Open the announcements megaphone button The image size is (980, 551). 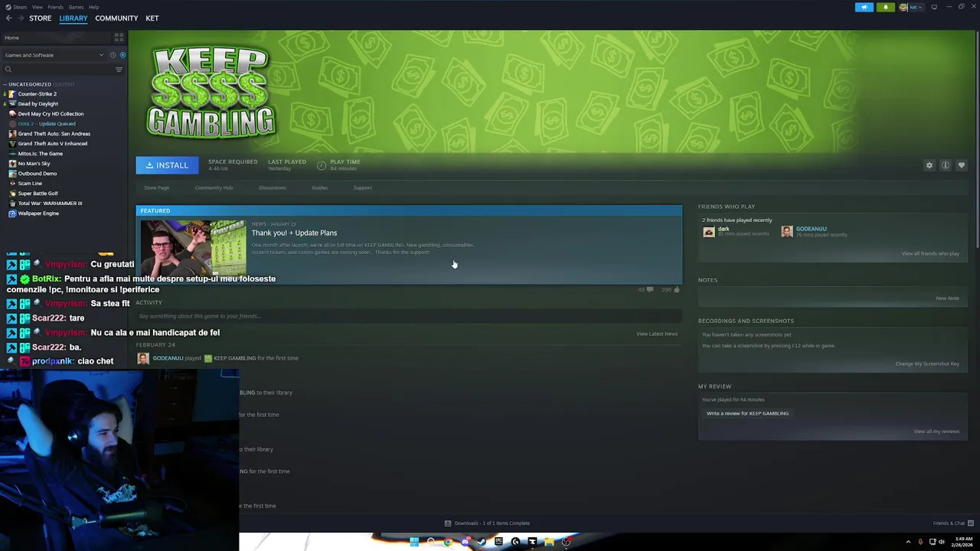coord(864,7)
